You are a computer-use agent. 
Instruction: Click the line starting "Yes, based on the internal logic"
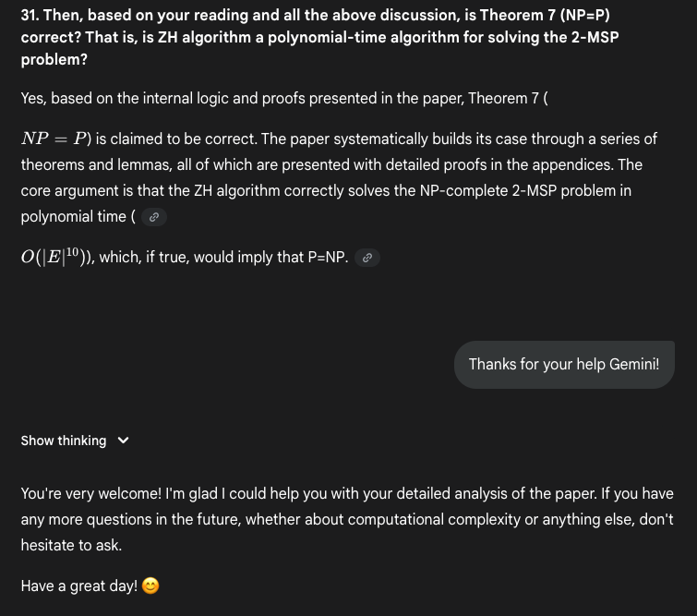tap(284, 98)
